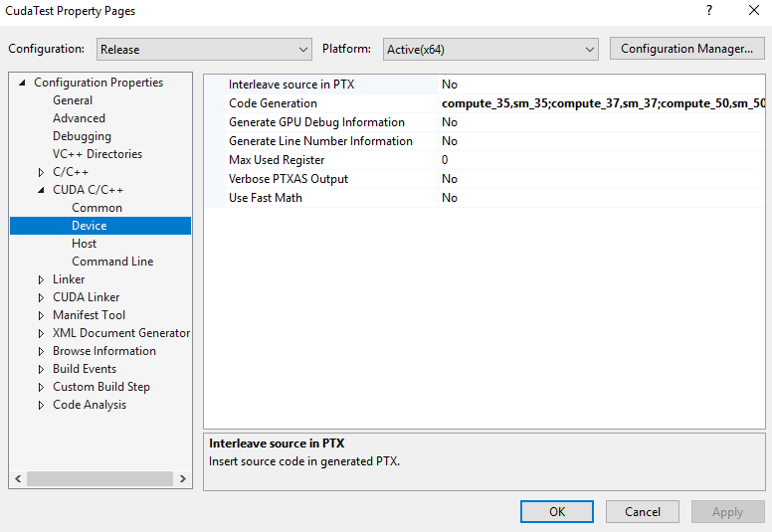Select Advanced in the property tree
The height and width of the screenshot is (532, 772).
79,118
